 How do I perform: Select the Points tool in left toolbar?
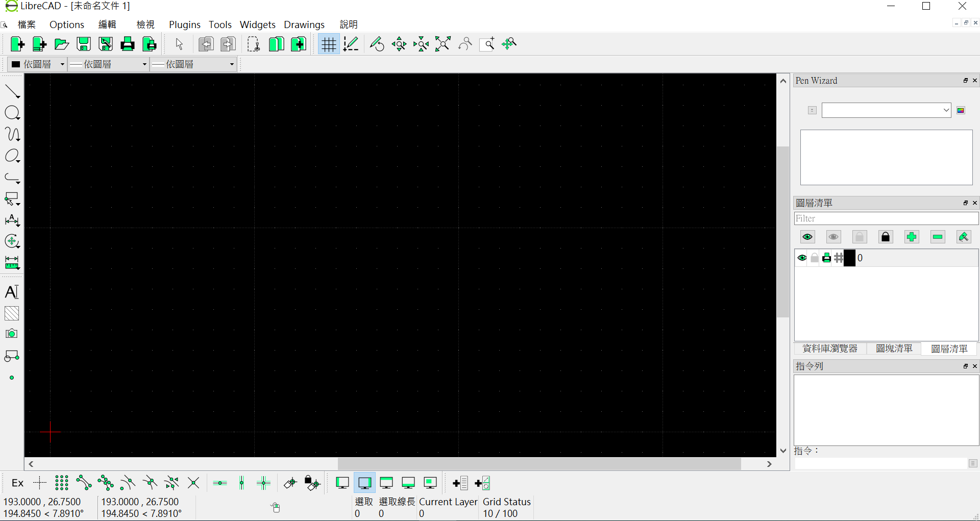[12, 378]
